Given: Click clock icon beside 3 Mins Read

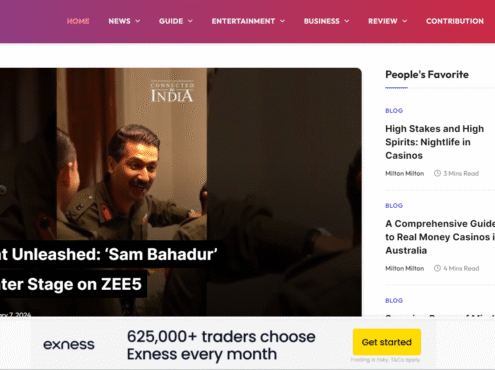Looking at the screenshot, I should pos(437,173).
